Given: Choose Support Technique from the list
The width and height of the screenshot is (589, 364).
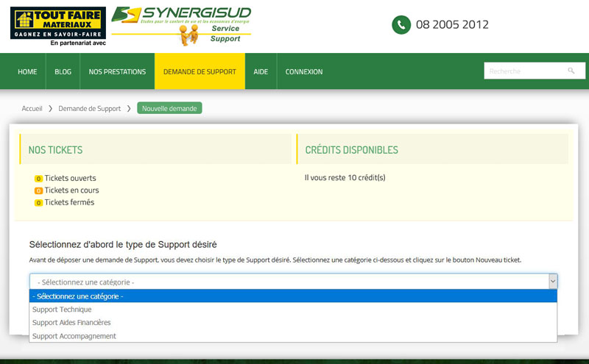Looking at the screenshot, I should point(62,310).
